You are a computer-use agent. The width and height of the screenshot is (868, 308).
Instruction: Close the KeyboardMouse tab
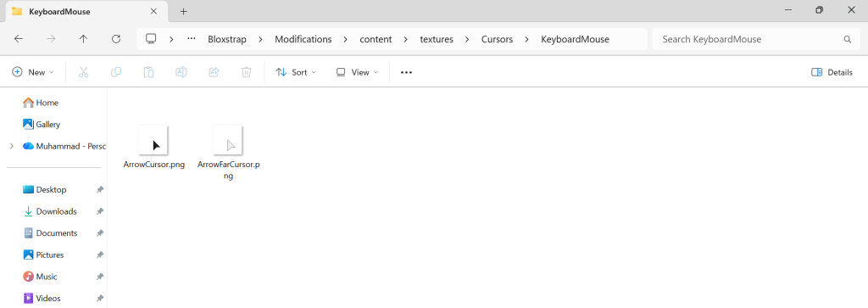[x=153, y=11]
